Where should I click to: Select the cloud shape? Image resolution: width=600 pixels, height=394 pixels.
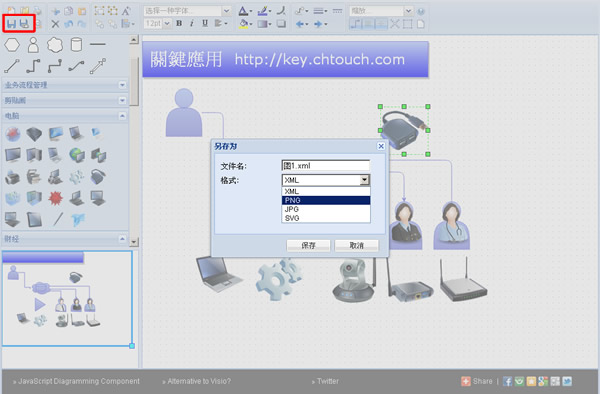[x=55, y=45]
